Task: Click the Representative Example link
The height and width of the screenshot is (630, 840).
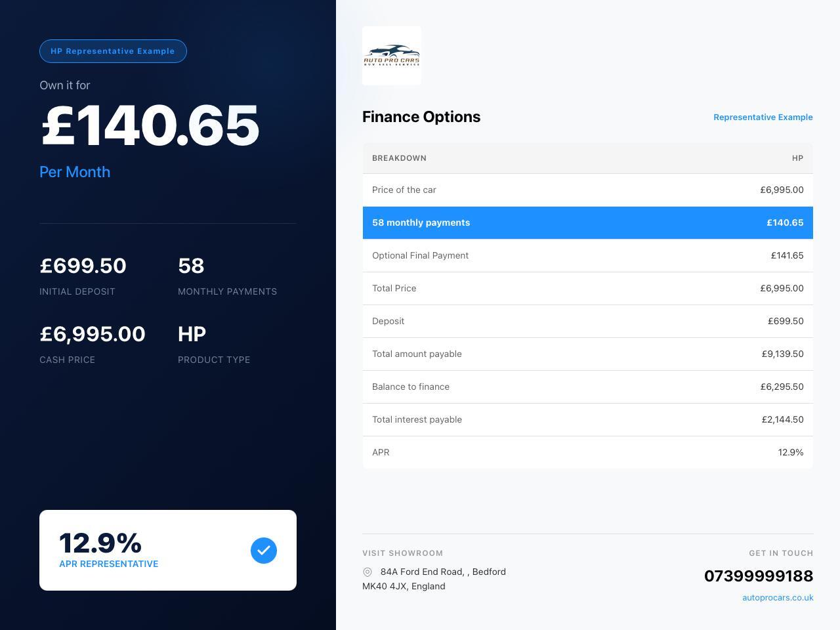Action: [763, 117]
